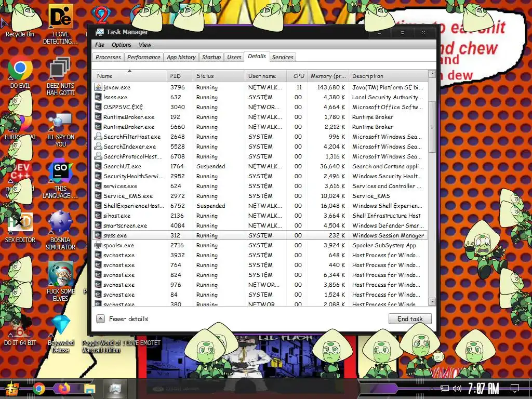Open the elf game desktop shortcut
This screenshot has width=532, height=399.
coord(60,281)
